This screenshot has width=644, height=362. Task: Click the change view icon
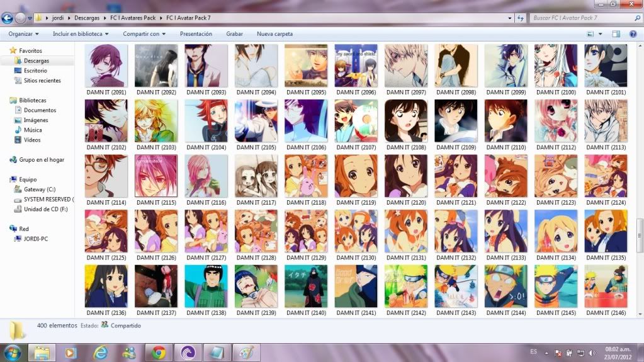click(590, 34)
